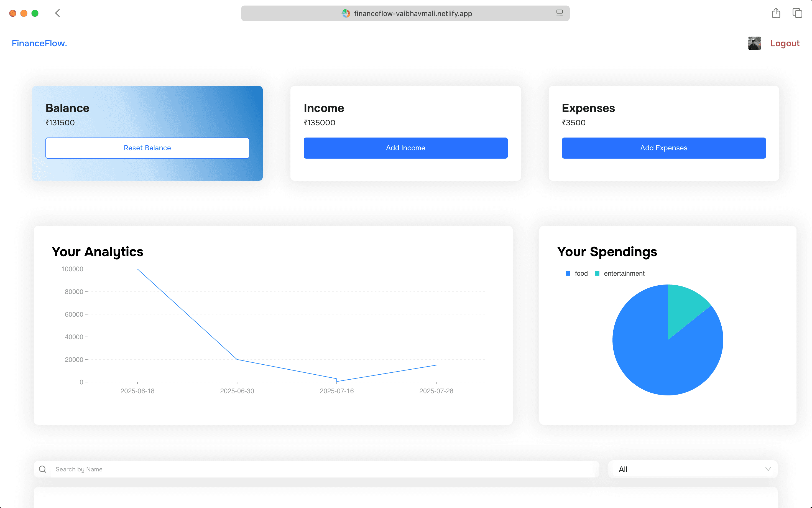
Task: Open the tab overview icon
Action: pos(797,13)
